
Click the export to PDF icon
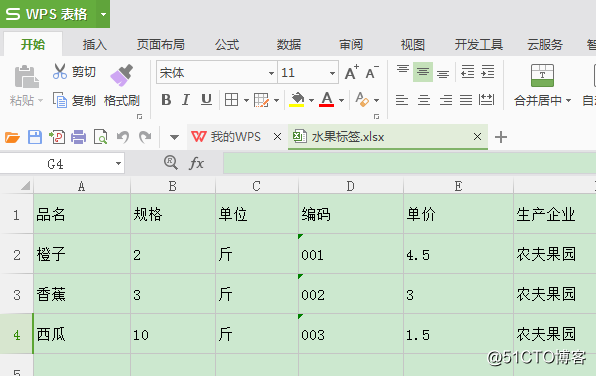tap(57, 137)
